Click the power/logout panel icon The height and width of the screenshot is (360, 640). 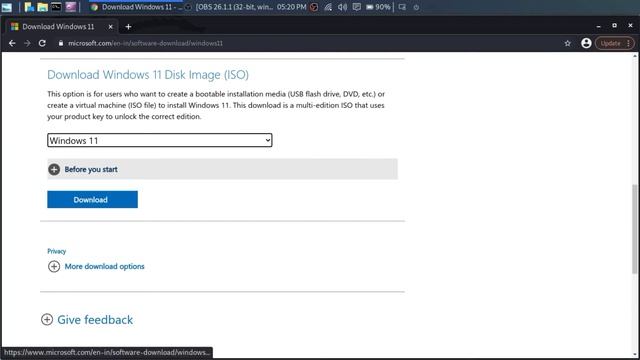pos(416,7)
